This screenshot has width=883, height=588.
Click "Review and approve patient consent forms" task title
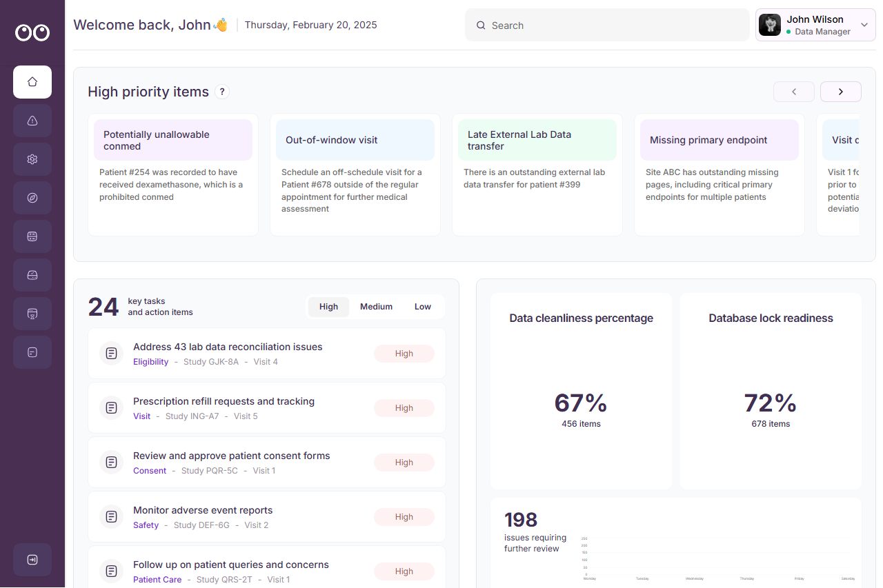(x=232, y=456)
